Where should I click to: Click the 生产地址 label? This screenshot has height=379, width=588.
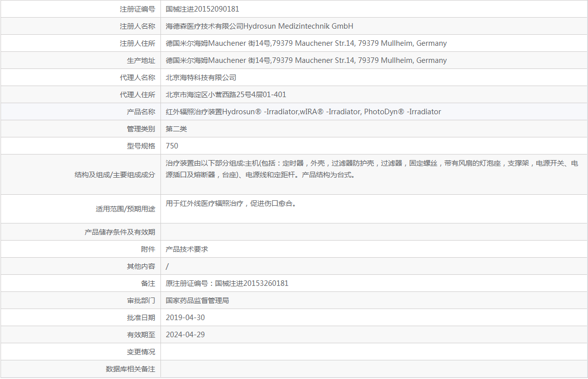(x=141, y=60)
